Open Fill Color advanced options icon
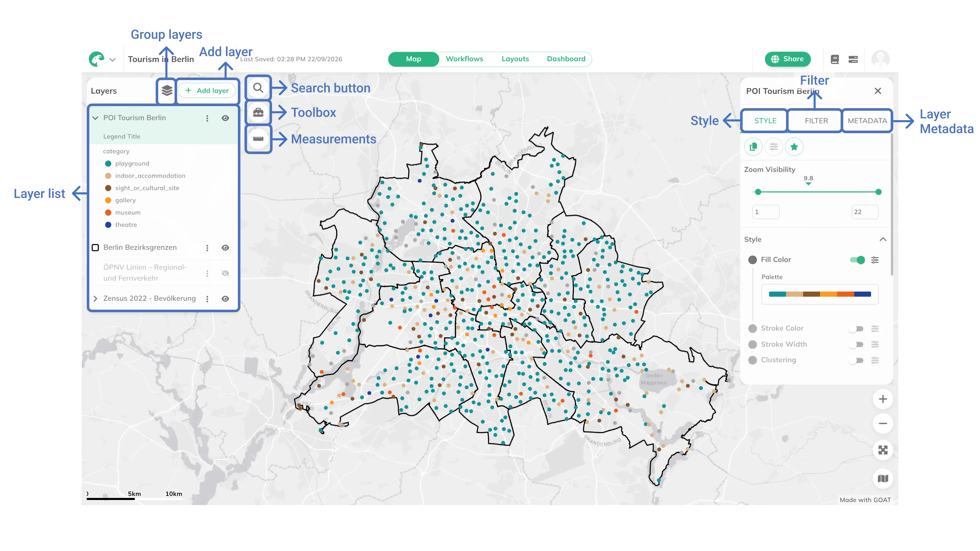The width and height of the screenshot is (980, 551). tap(875, 260)
